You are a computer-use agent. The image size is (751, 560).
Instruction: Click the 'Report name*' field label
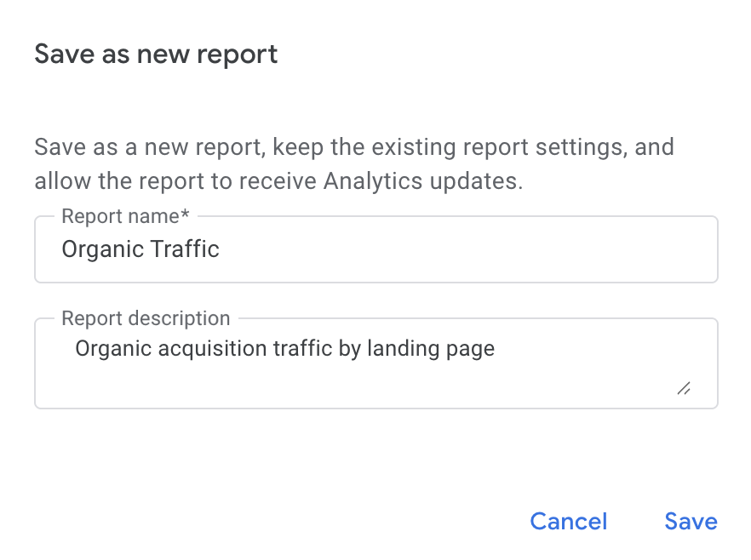pyautogui.click(x=125, y=216)
